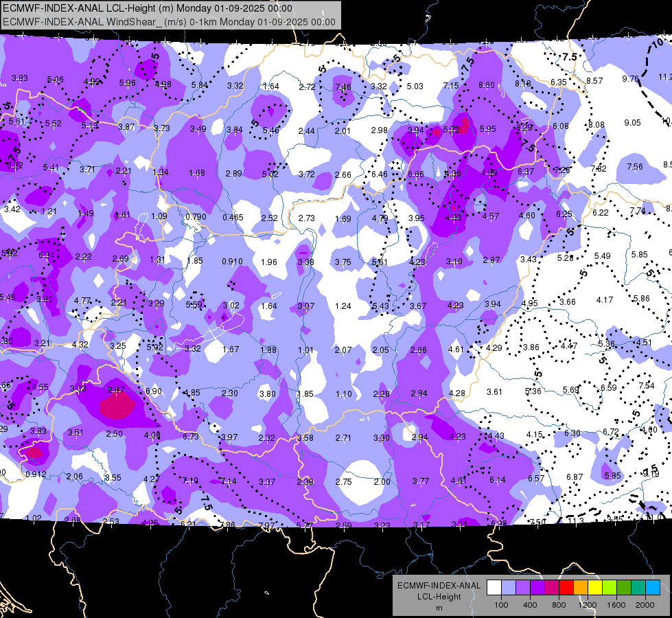Viewport: 672px width, 618px height.
Task: Click the wind shear value 1.96
Action: coord(269,262)
